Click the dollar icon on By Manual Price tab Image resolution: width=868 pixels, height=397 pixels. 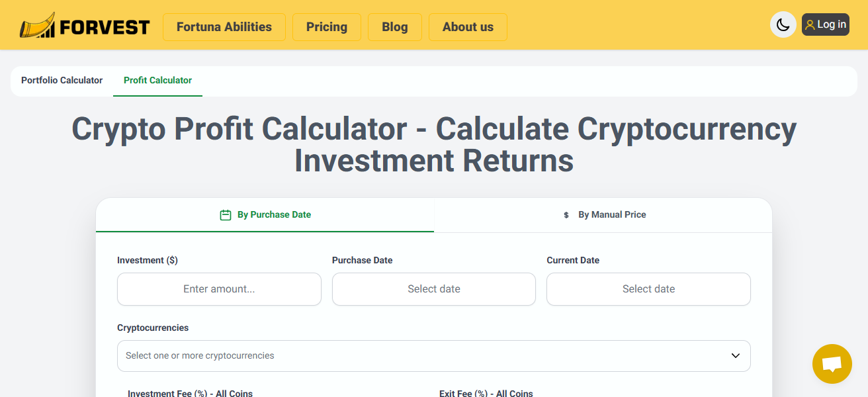(x=566, y=214)
